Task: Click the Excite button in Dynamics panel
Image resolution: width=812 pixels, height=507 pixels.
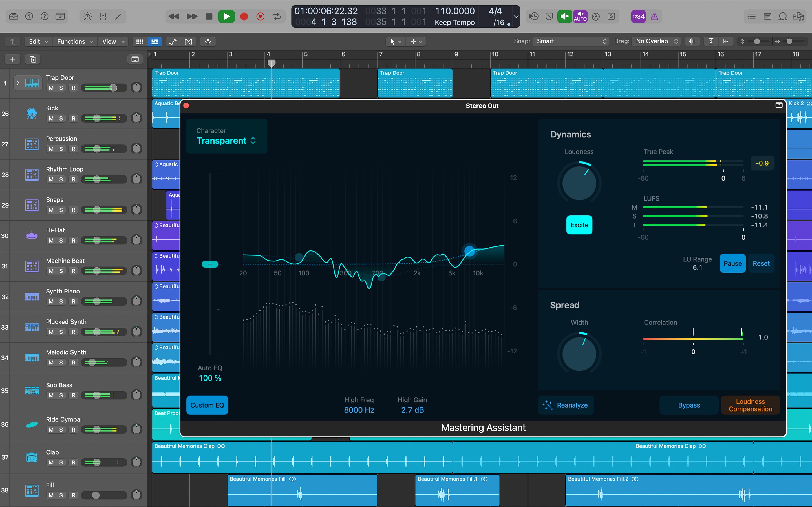Action: pyautogui.click(x=579, y=224)
